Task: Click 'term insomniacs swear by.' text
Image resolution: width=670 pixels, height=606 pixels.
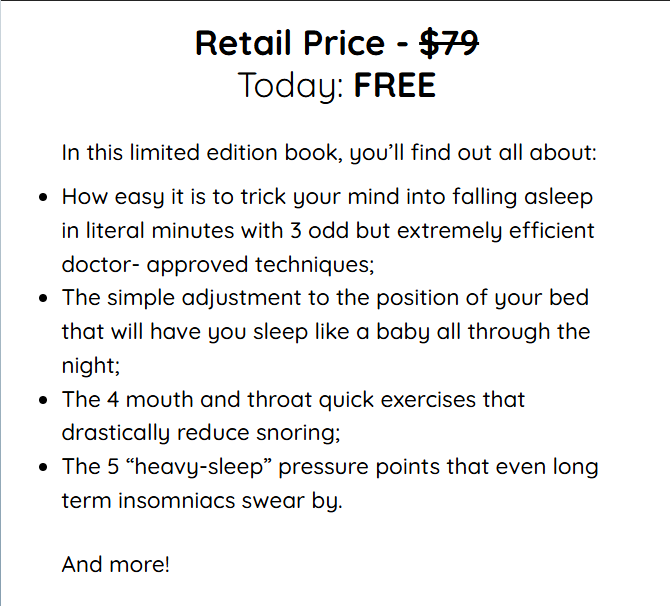Action: pyautogui.click(x=202, y=501)
